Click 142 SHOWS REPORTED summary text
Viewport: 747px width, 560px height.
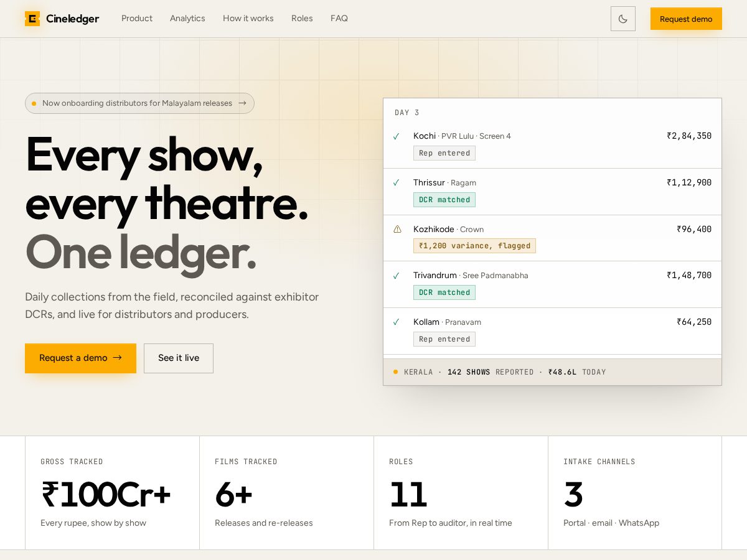click(491, 372)
